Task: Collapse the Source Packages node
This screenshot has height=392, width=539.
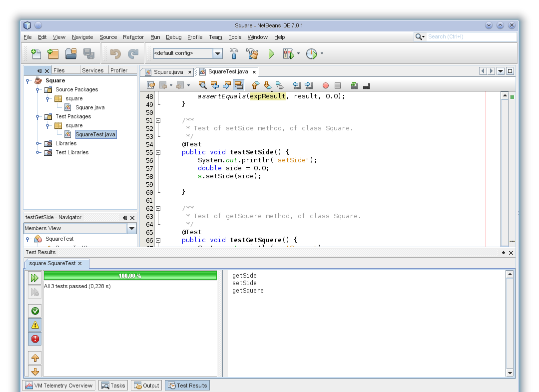Action: (x=37, y=90)
